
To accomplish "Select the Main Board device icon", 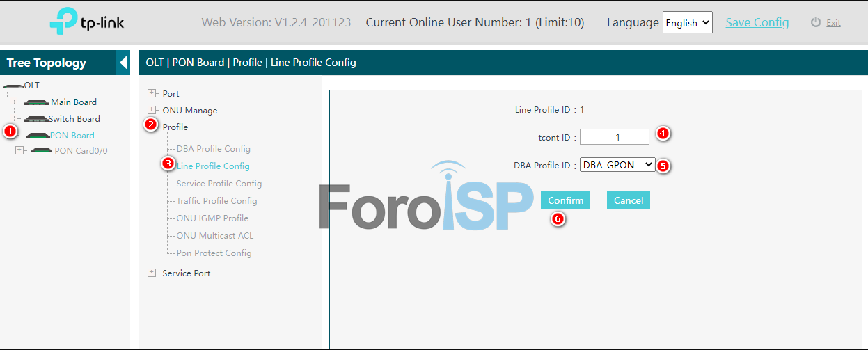I will pos(35,102).
